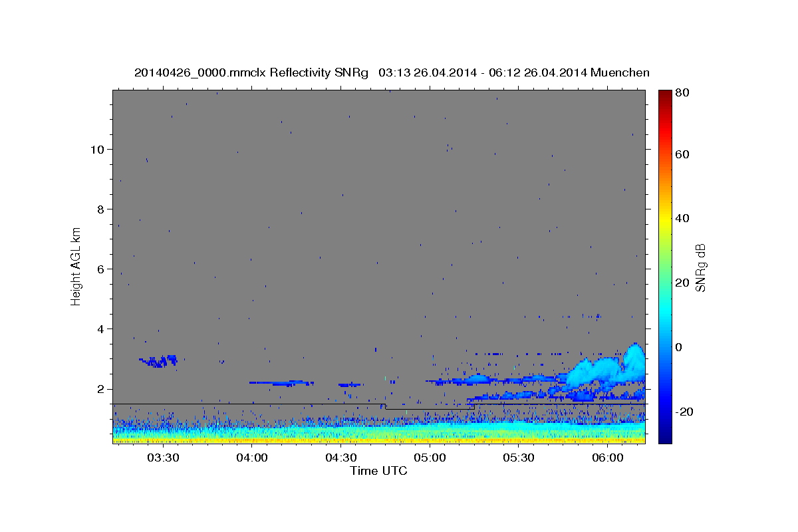Screen dimensions: 798x532
Task: Click the 05:00 time tick label
Action: click(x=430, y=458)
